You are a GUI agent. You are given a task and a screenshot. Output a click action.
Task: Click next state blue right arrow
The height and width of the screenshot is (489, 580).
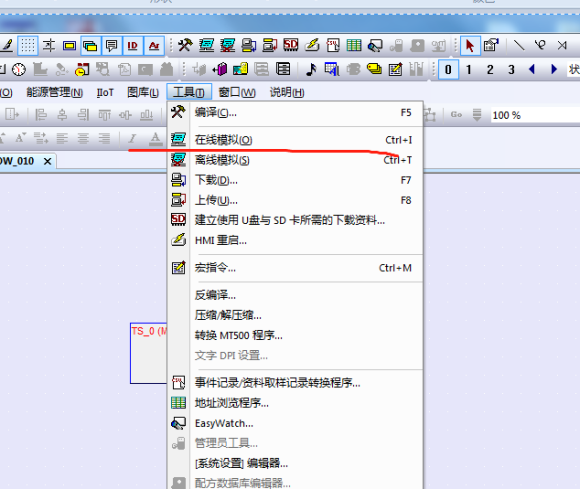[554, 69]
